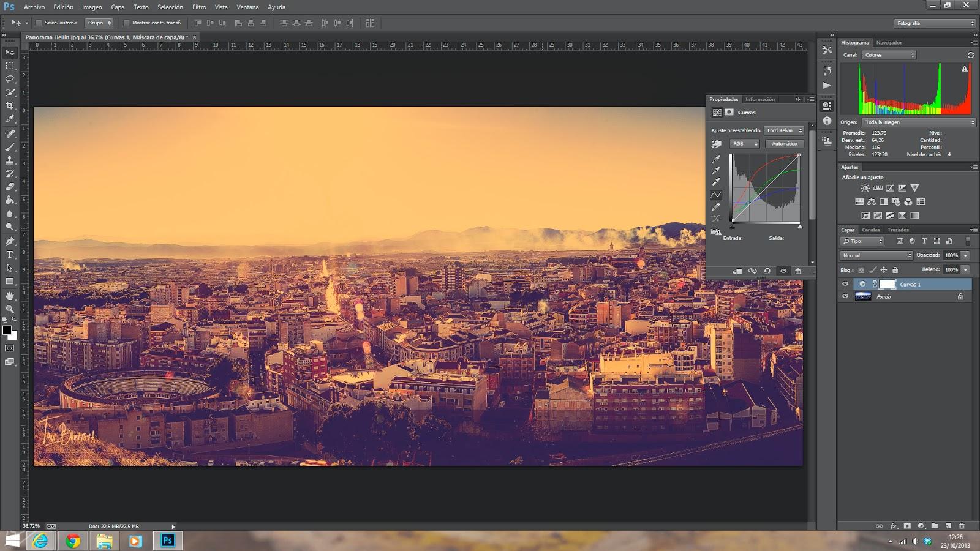The image size is (980, 551).
Task: Open the Brightness/Contrast adjustment icon in Ajustes
Action: (865, 188)
